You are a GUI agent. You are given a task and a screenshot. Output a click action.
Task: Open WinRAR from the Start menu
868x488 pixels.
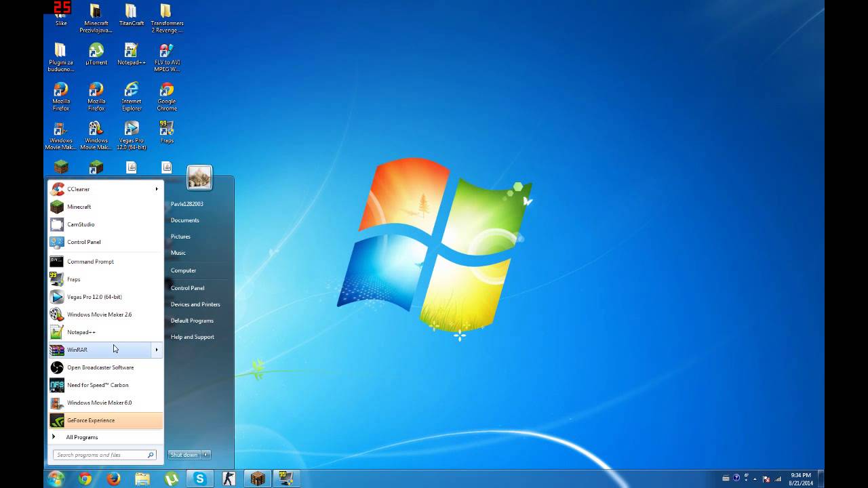coord(100,350)
